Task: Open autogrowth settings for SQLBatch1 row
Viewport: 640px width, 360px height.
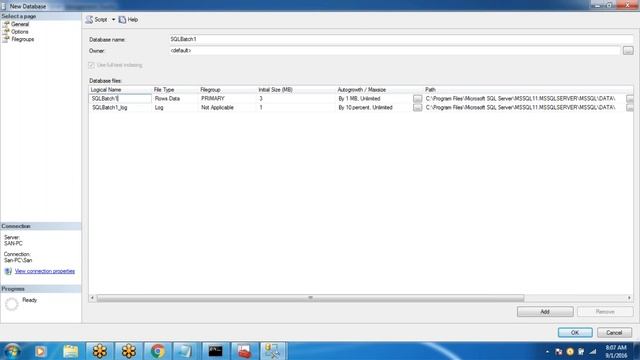Action: coord(417,99)
